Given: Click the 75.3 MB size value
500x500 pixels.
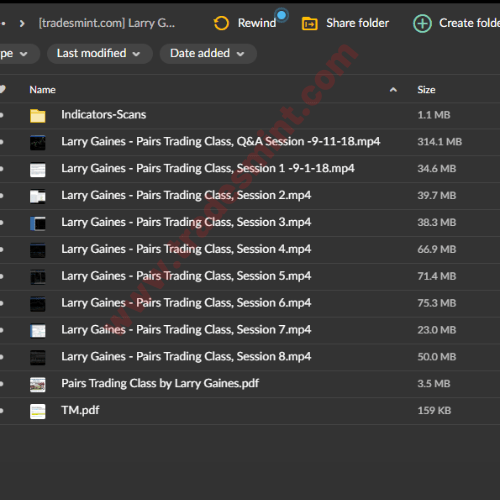Looking at the screenshot, I should point(437,303).
